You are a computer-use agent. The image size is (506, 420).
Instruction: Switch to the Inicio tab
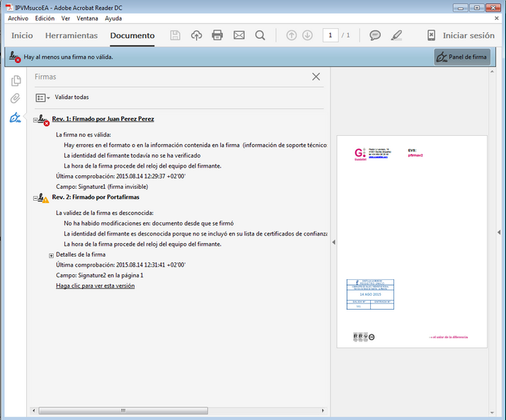click(x=22, y=35)
